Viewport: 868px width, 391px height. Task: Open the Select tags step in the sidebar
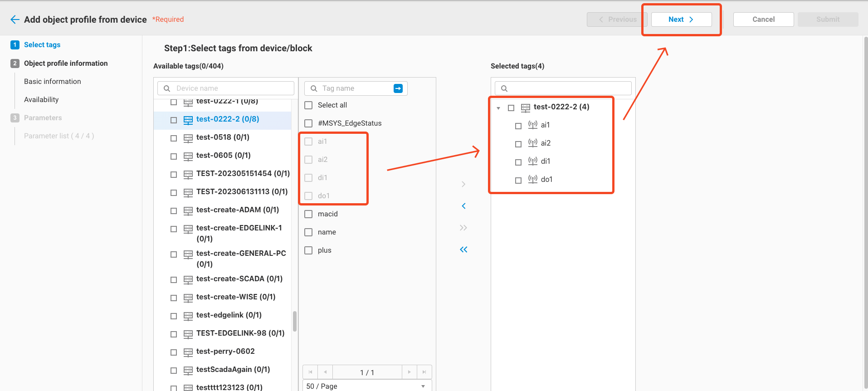pos(42,45)
